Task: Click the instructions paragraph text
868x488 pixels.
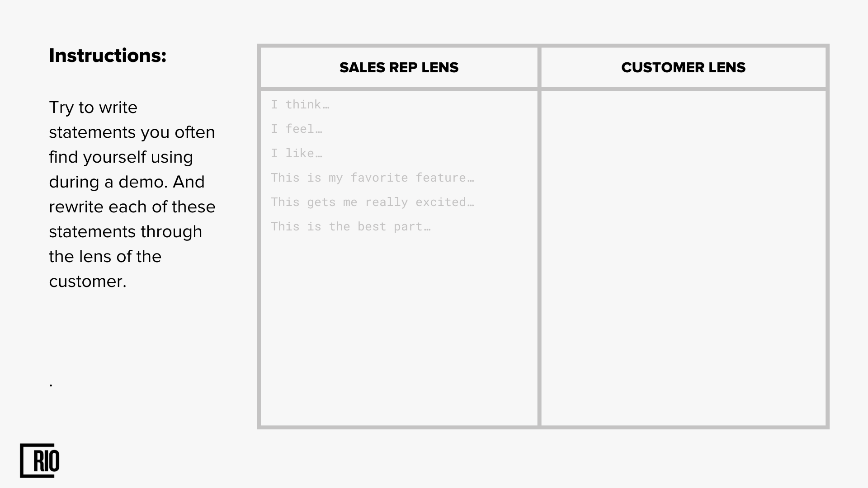Action: click(132, 194)
